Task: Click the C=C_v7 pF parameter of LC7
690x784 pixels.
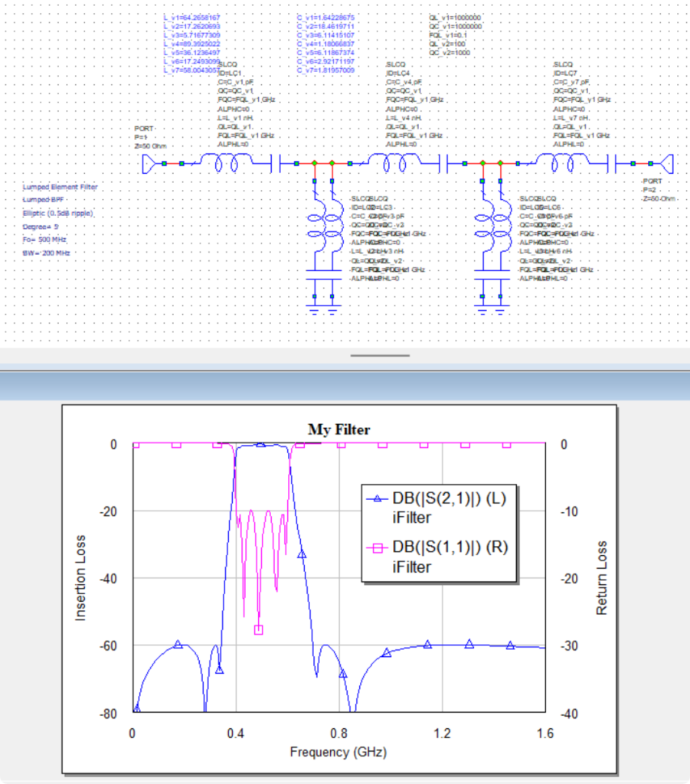Action: [571, 82]
